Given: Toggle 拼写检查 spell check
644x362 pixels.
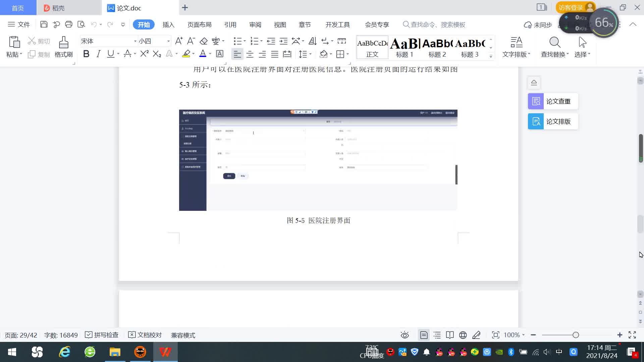Looking at the screenshot, I should pyautogui.click(x=102, y=335).
